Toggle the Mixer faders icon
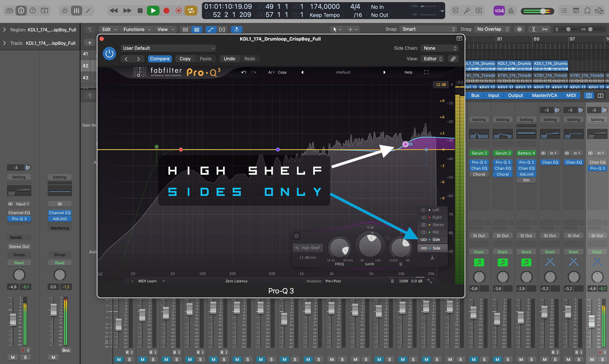This screenshot has height=364, width=609. pyautogui.click(x=76, y=10)
